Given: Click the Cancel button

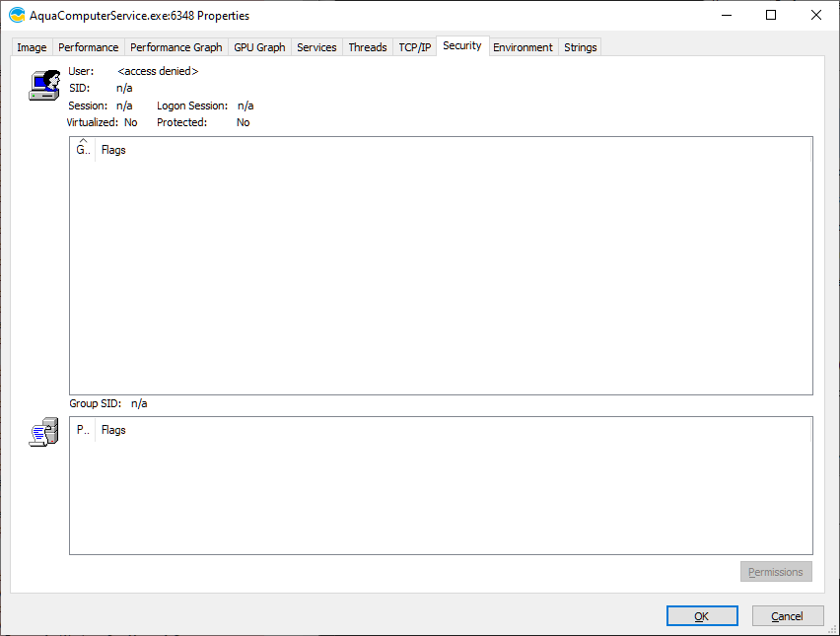Looking at the screenshot, I should click(x=788, y=616).
